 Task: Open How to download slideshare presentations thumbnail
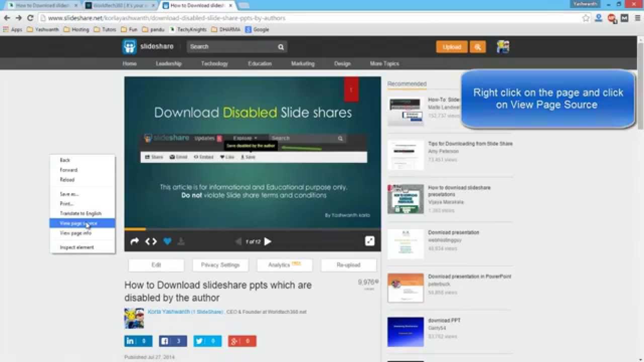(x=406, y=199)
